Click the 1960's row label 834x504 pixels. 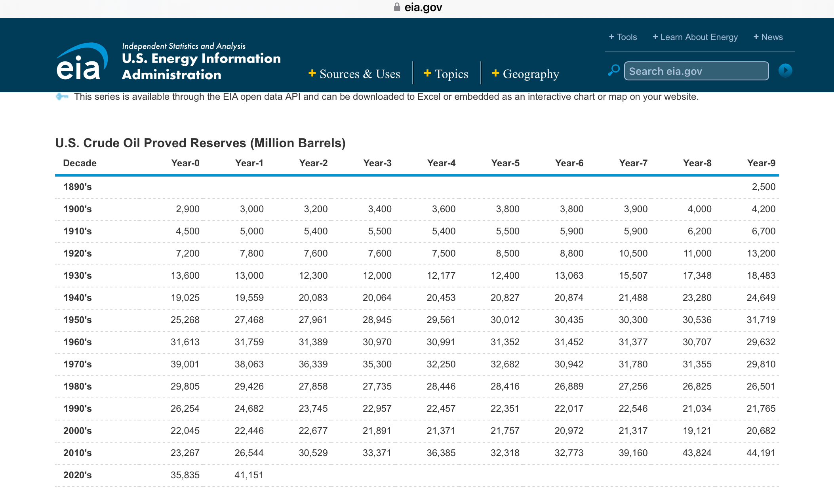click(78, 342)
